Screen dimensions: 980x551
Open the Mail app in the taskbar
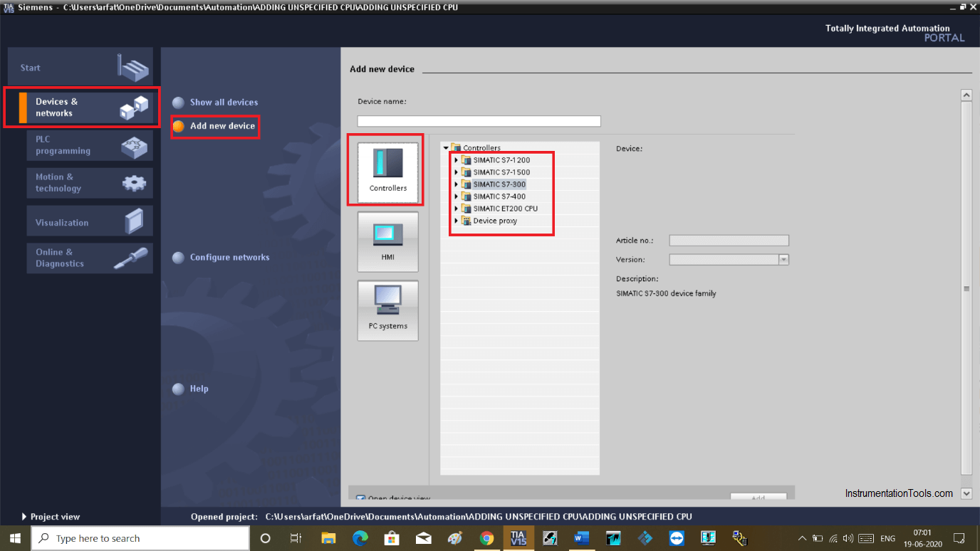[423, 538]
